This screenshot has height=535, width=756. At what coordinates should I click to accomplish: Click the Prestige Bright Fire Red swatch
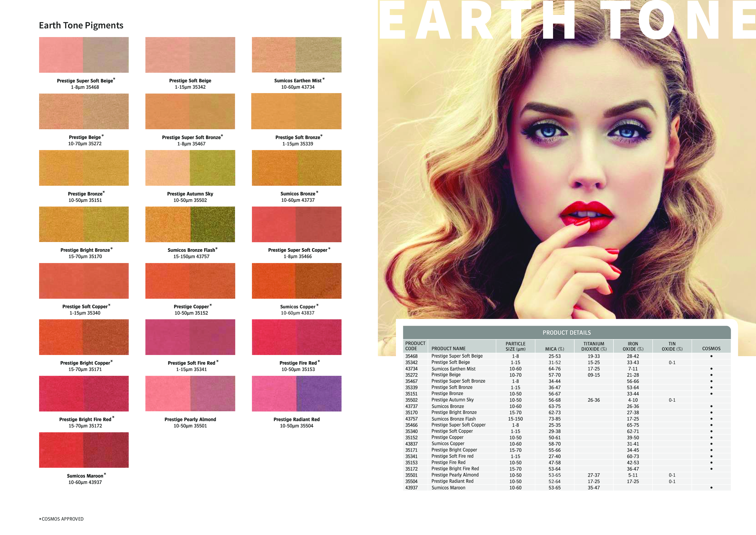click(x=84, y=394)
